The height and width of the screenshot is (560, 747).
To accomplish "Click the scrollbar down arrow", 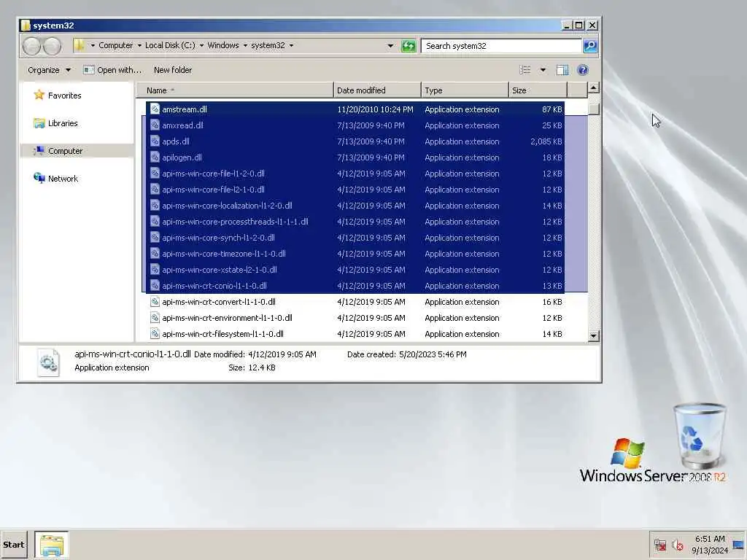I will (x=593, y=335).
